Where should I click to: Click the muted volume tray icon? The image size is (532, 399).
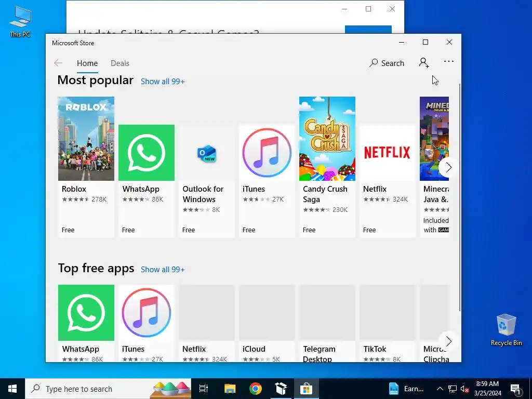coord(465,389)
